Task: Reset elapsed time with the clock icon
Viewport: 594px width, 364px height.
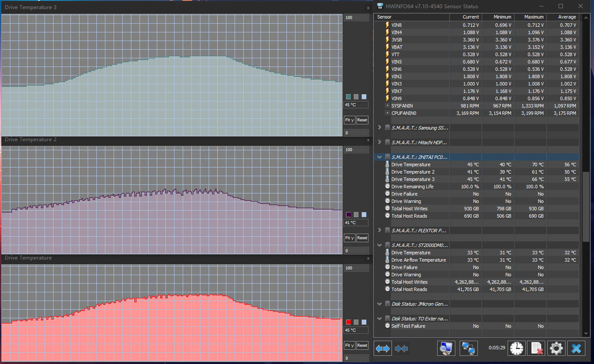Action: coord(516,349)
